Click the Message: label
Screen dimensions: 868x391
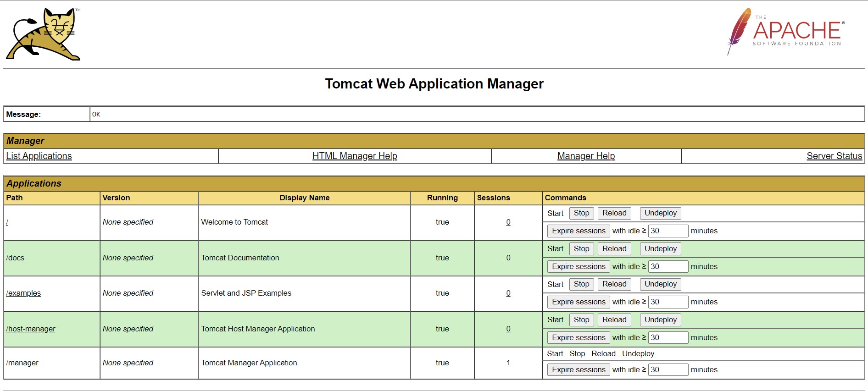click(23, 114)
